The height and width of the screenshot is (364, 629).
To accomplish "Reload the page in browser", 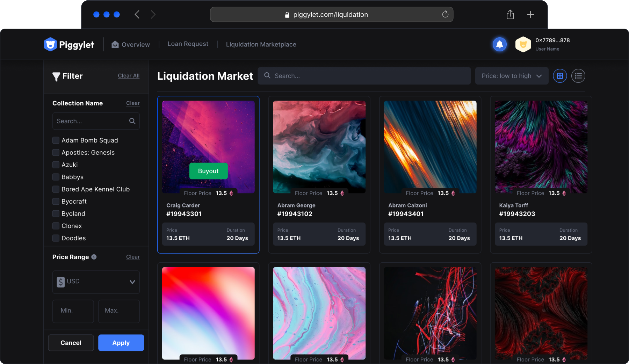I will coord(445,14).
